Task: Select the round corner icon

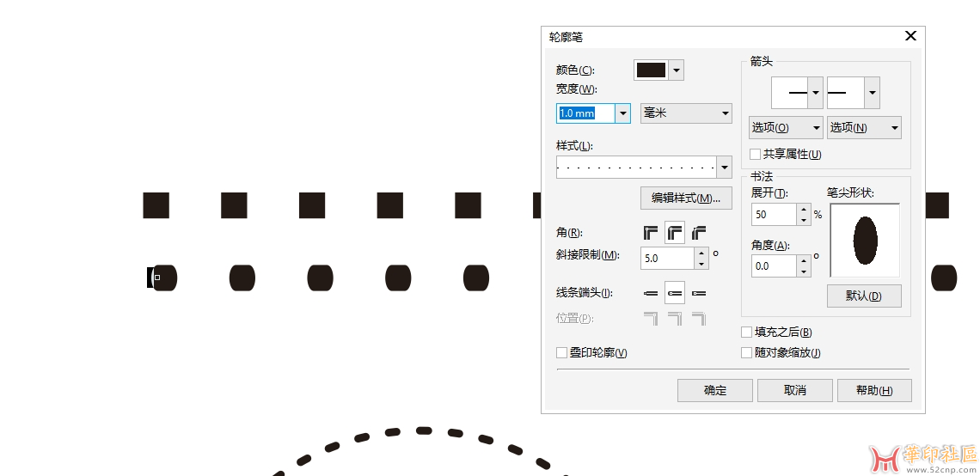Action: 675,233
